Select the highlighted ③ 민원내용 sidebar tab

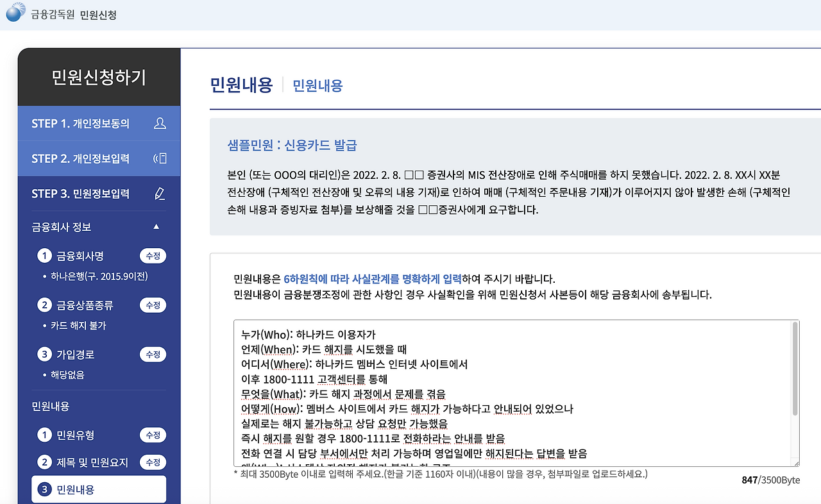pos(97,489)
